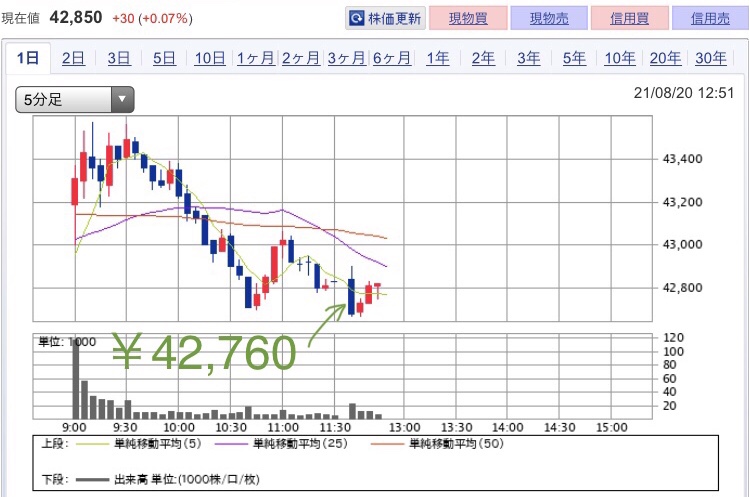The width and height of the screenshot is (749, 497).
Task: Show the 3年 chart range
Action: pos(528,58)
